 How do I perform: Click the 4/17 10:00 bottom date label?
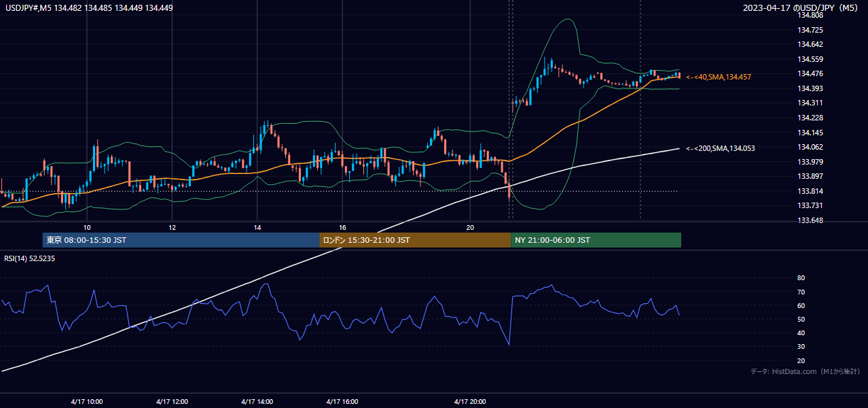[86, 401]
